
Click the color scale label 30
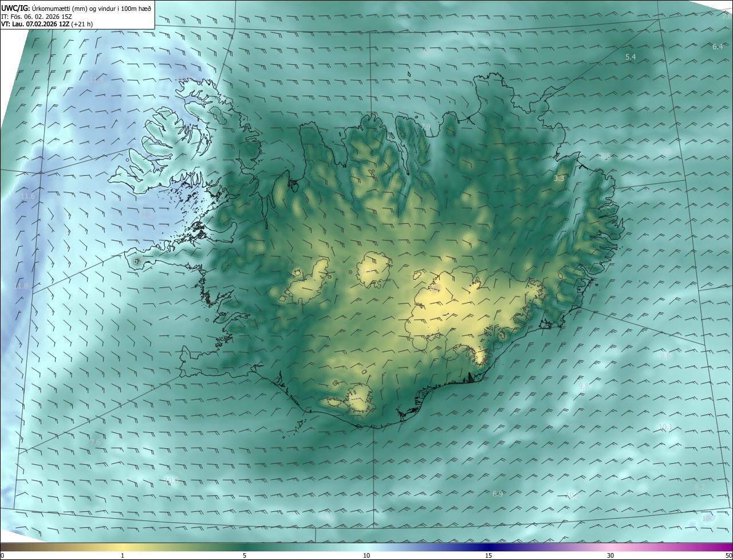610,556
